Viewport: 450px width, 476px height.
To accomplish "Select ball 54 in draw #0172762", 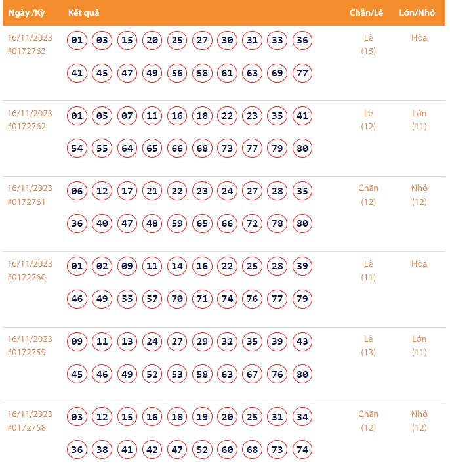I will coord(77,148).
